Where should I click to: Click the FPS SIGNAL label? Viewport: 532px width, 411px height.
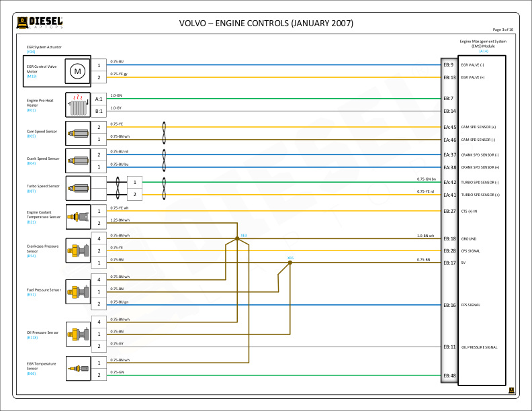pyautogui.click(x=471, y=305)
